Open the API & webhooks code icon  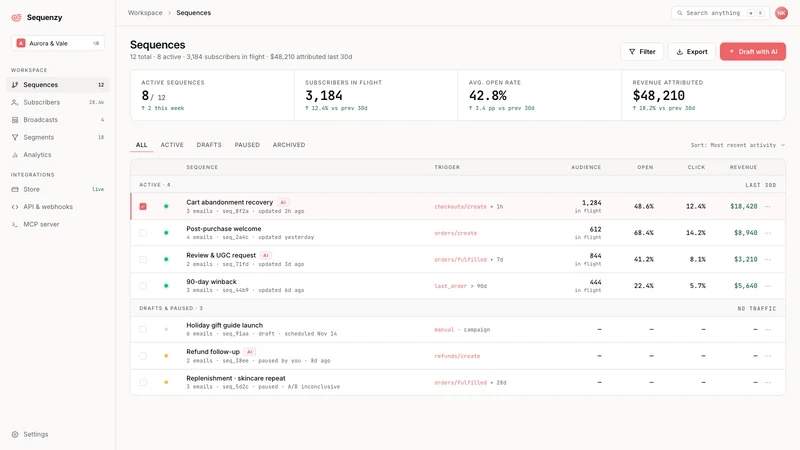tap(15, 207)
